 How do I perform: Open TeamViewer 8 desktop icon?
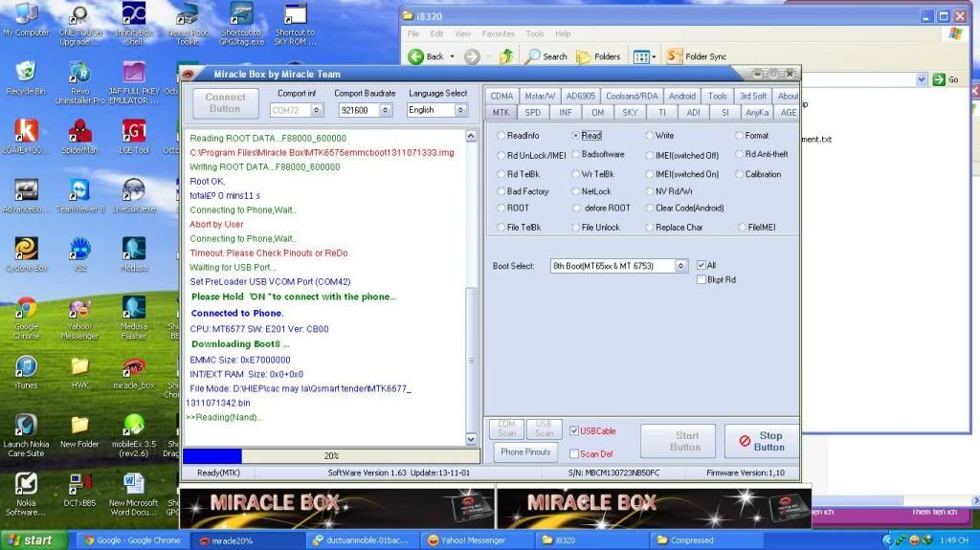click(80, 196)
